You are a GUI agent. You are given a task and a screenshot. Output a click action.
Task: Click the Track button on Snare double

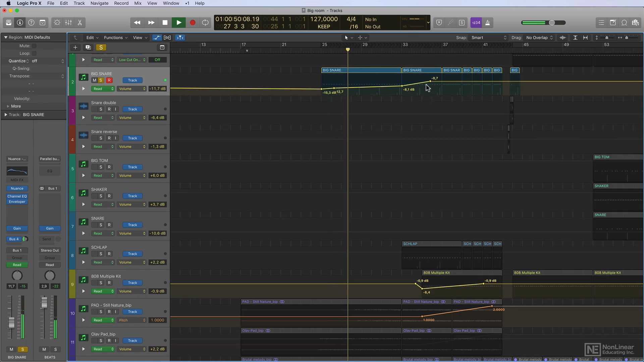(132, 109)
